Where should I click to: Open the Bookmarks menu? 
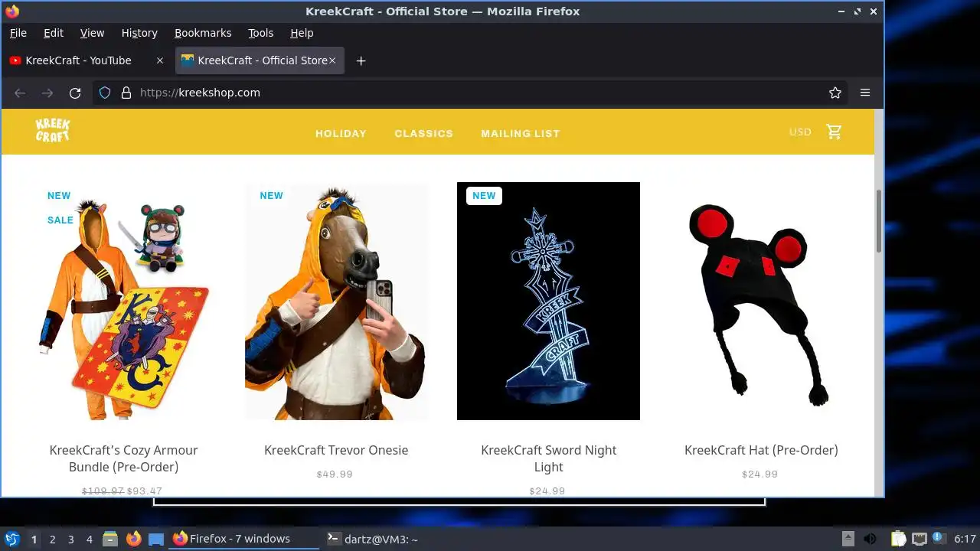point(203,33)
